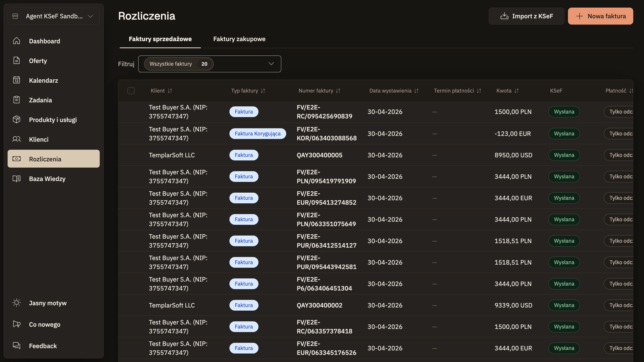Open Produkty i usługi in sidebar
This screenshot has width=644, height=362.
(53, 120)
